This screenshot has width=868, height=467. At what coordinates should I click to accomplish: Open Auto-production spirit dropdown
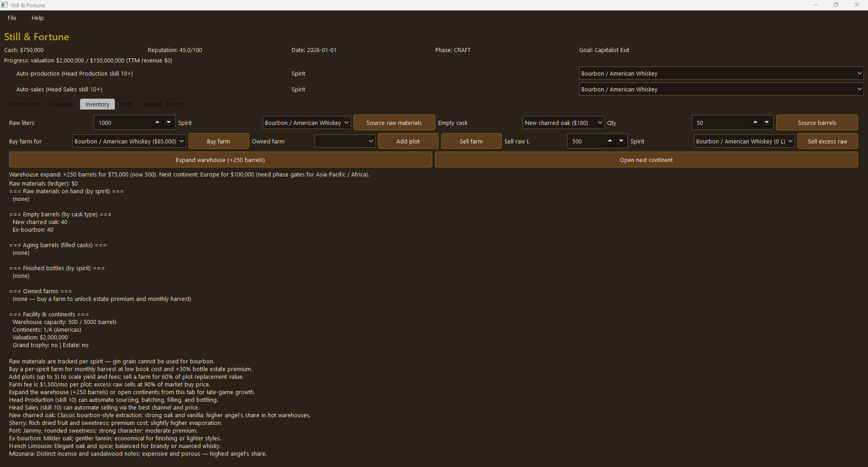tap(721, 73)
